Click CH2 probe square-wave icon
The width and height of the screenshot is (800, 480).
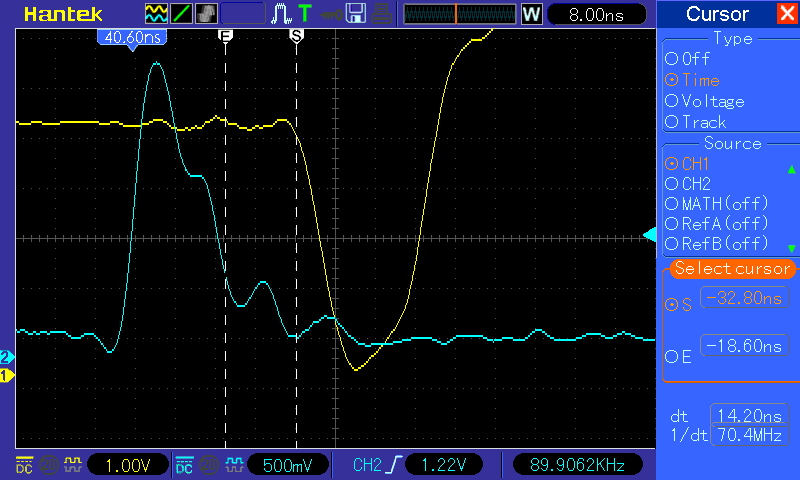coord(234,465)
